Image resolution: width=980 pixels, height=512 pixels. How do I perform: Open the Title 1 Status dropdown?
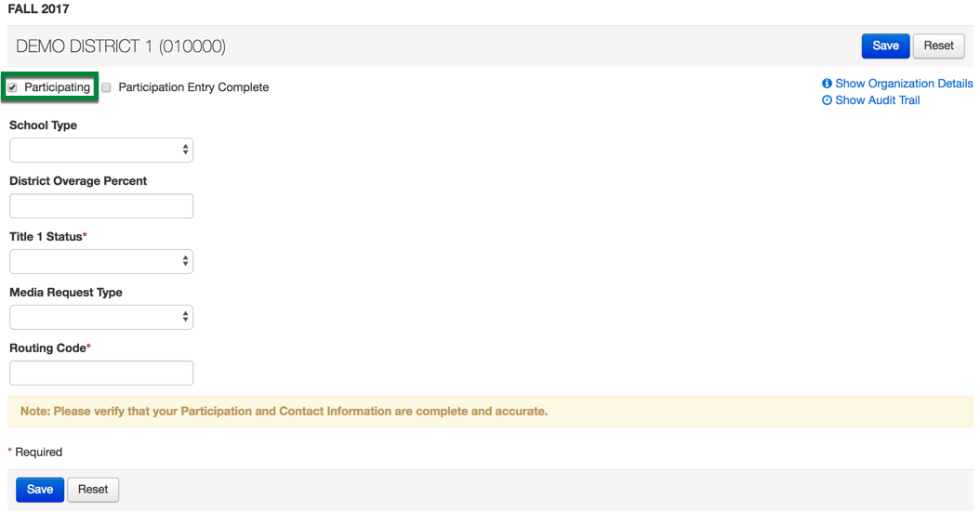point(101,262)
